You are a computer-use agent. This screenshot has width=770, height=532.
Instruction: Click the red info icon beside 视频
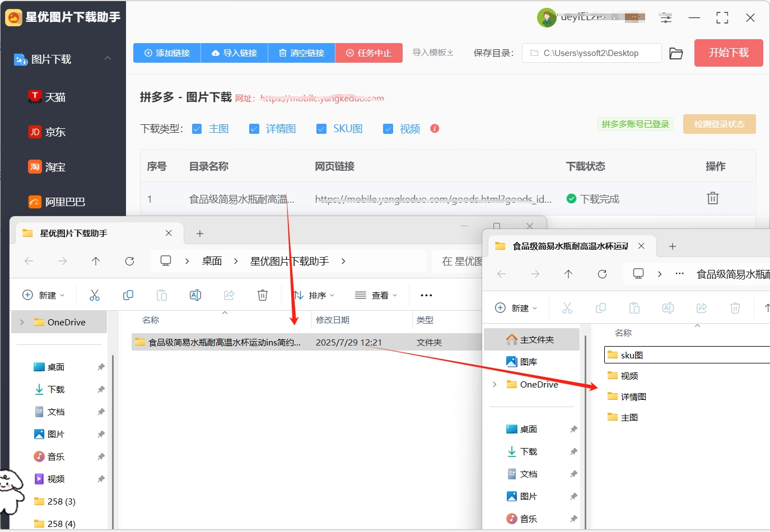tap(435, 128)
